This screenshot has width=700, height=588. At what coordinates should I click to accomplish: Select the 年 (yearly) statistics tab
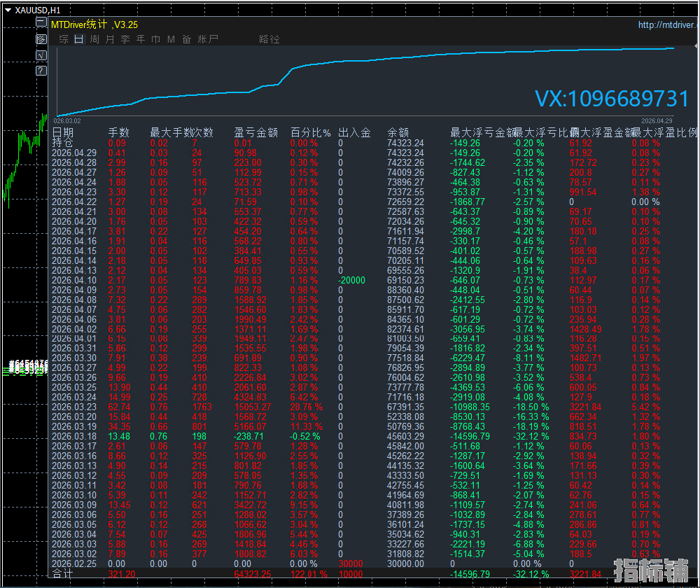coord(141,39)
